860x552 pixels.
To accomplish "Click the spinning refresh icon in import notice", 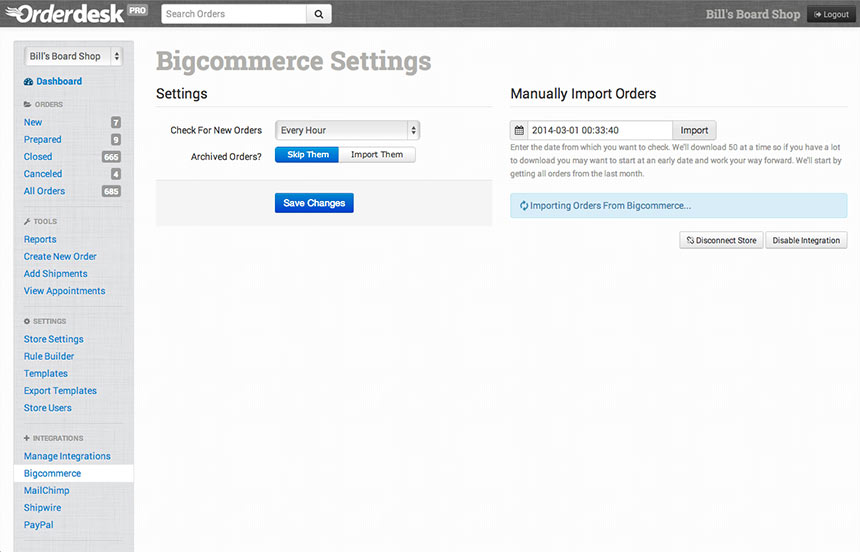I will coord(524,206).
